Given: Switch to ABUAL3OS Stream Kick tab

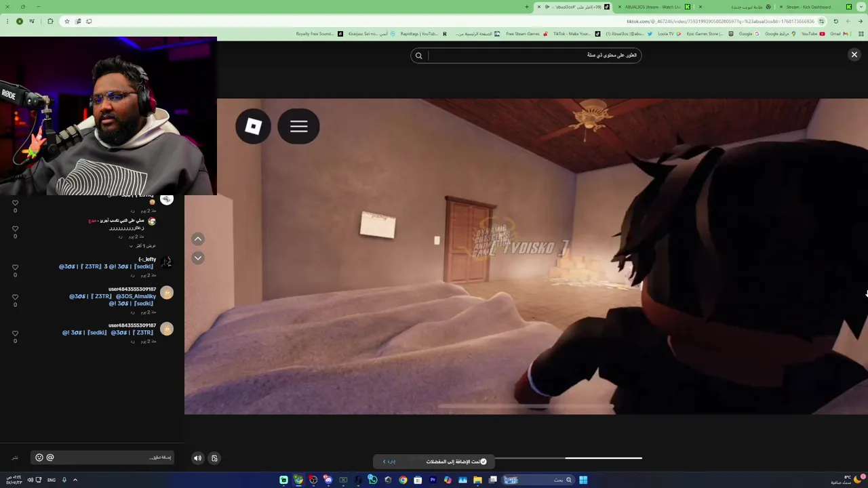Looking at the screenshot, I should [654, 7].
